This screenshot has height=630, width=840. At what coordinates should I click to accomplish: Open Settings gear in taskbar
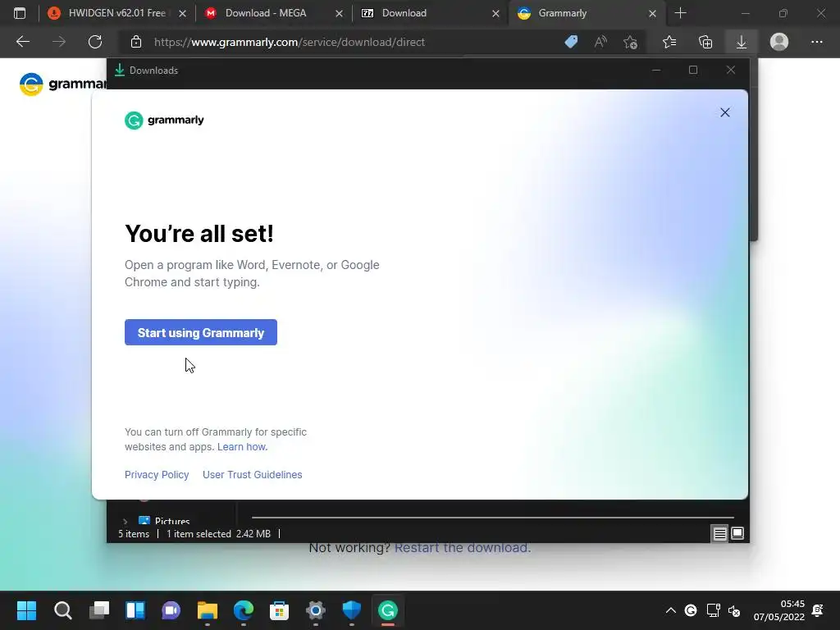[x=316, y=610]
